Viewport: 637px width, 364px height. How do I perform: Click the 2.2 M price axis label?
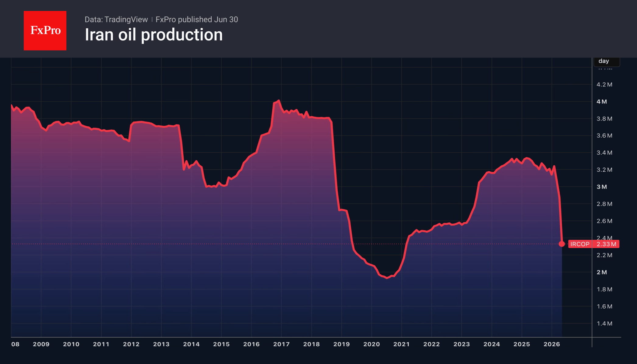(604, 255)
